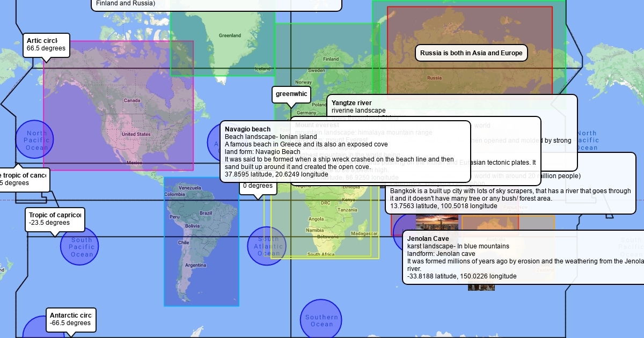Click the Russia is both in Asia and Europe label
The height and width of the screenshot is (338, 644).
pyautogui.click(x=471, y=53)
